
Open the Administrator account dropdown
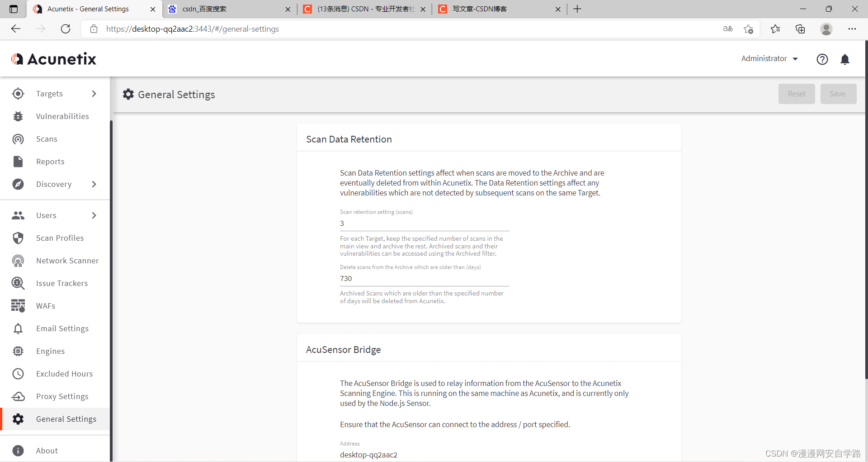(769, 59)
